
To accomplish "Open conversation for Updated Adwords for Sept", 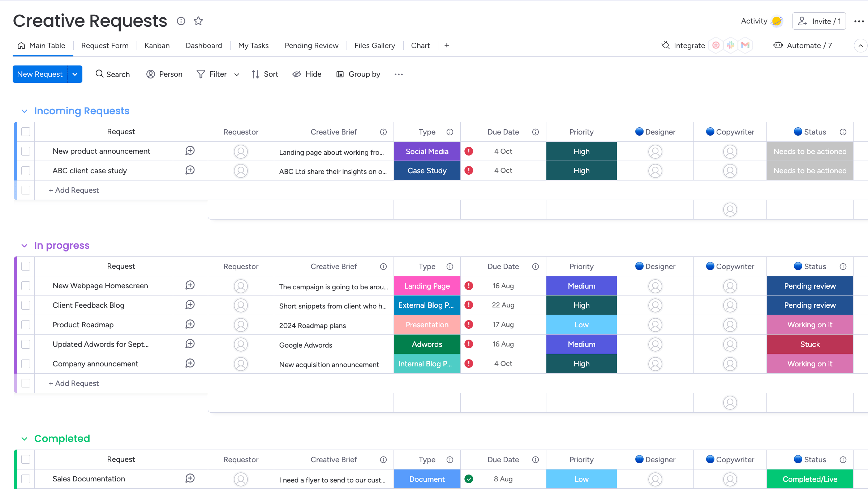I will [x=190, y=344].
